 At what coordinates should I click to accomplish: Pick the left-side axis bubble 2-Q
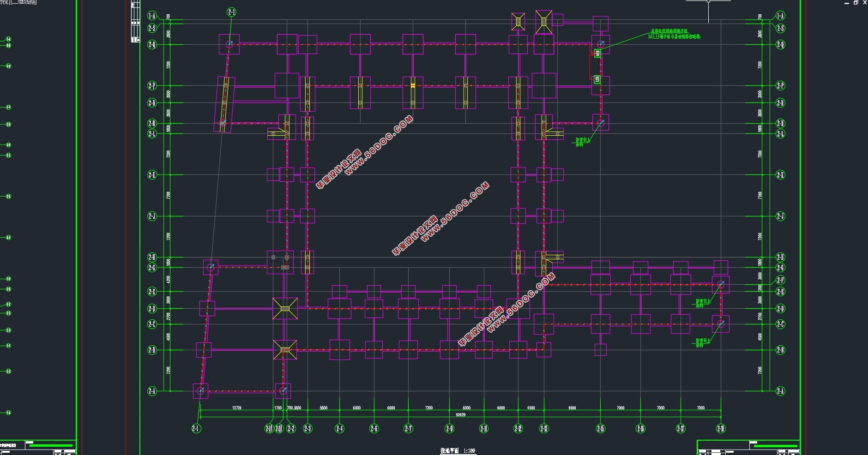click(152, 45)
